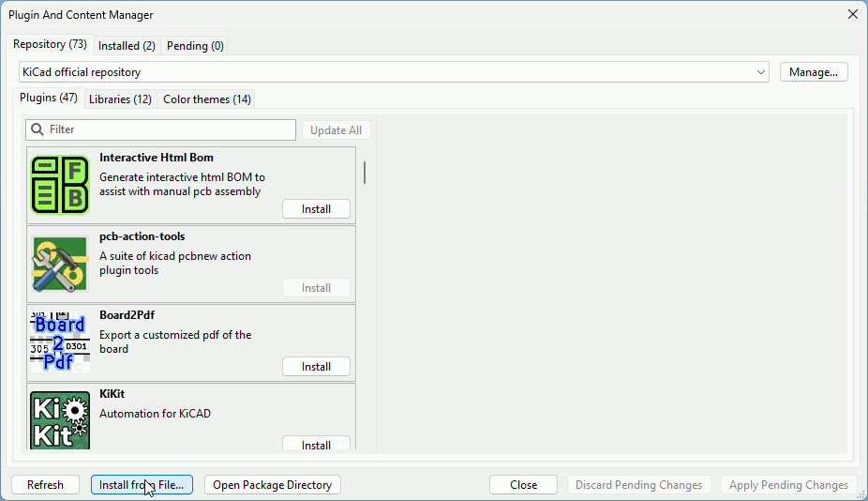The image size is (868, 501).
Task: Show the Color themes (14) tab
Action: tap(207, 99)
